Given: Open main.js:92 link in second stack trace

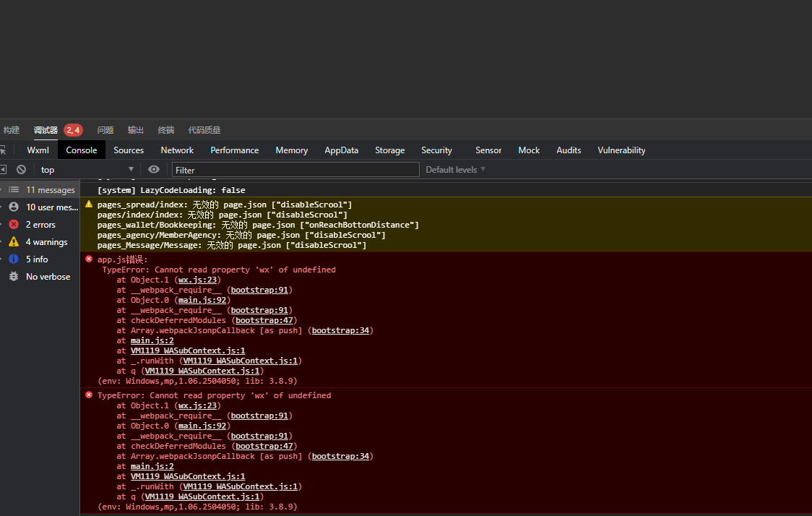Looking at the screenshot, I should [202, 426].
